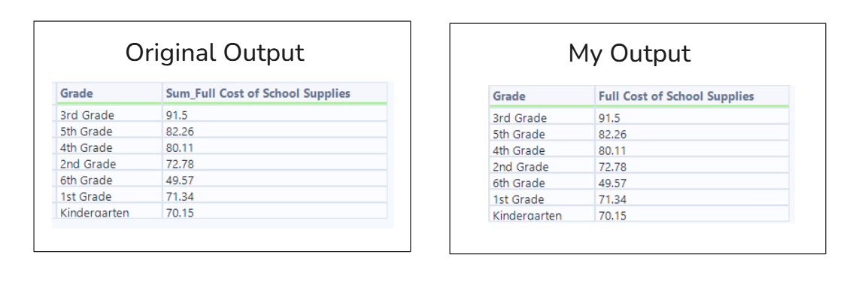This screenshot has width=868, height=291.
Task: Select 3rd Grade cell in My Output table
Action: pyautogui.click(x=542, y=118)
